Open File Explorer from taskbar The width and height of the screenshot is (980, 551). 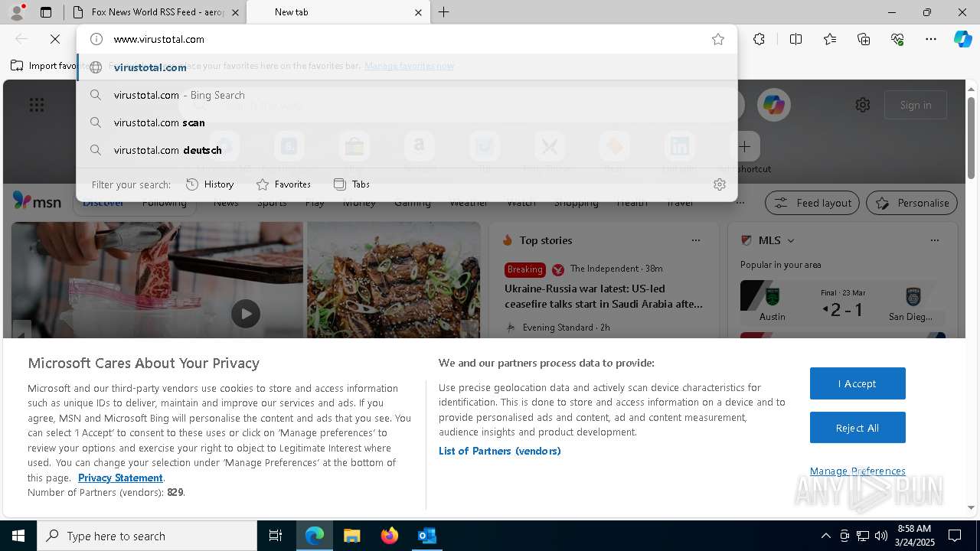351,536
